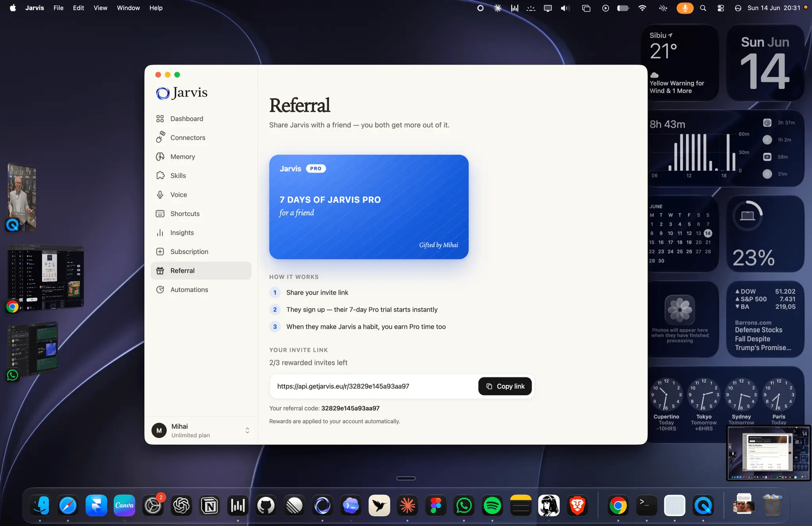Open Google Chrome from the dock

(x=618, y=505)
